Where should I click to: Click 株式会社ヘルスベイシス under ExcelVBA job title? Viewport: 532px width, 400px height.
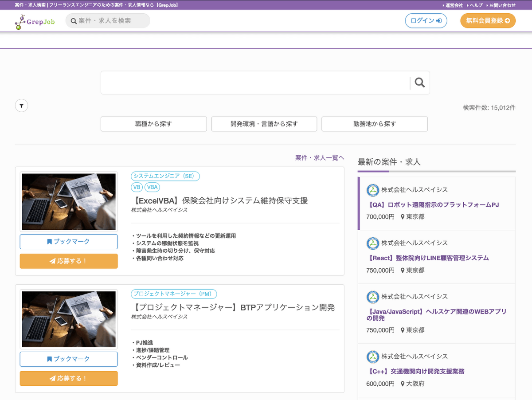point(159,210)
